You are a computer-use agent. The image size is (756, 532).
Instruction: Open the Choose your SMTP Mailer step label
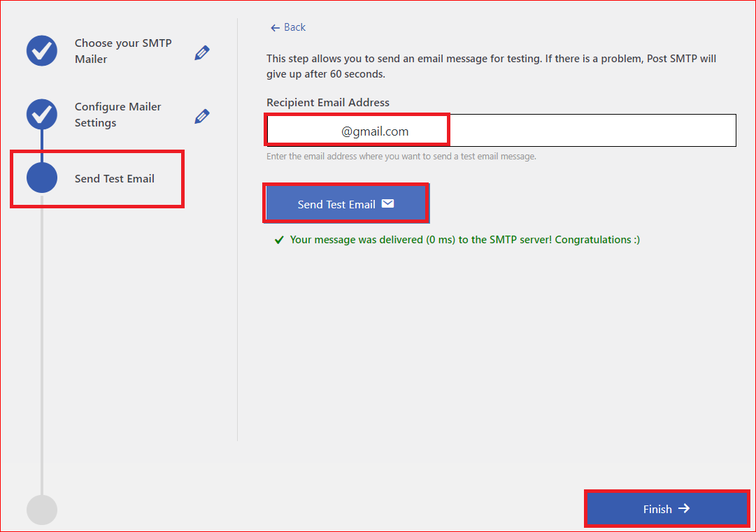pos(123,51)
